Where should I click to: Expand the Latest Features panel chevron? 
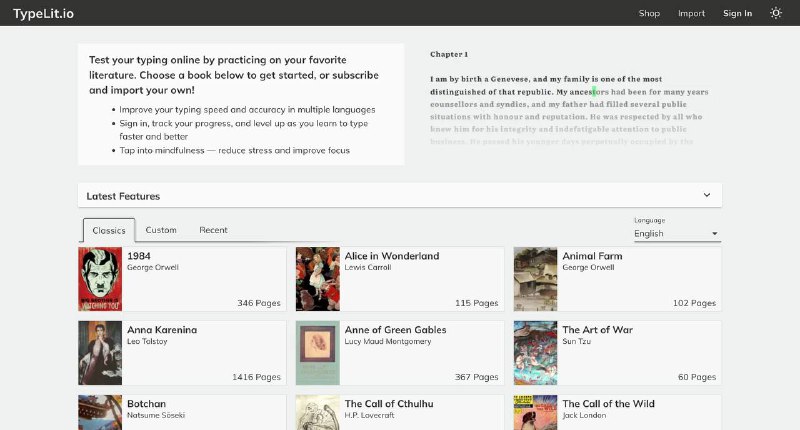pos(707,195)
